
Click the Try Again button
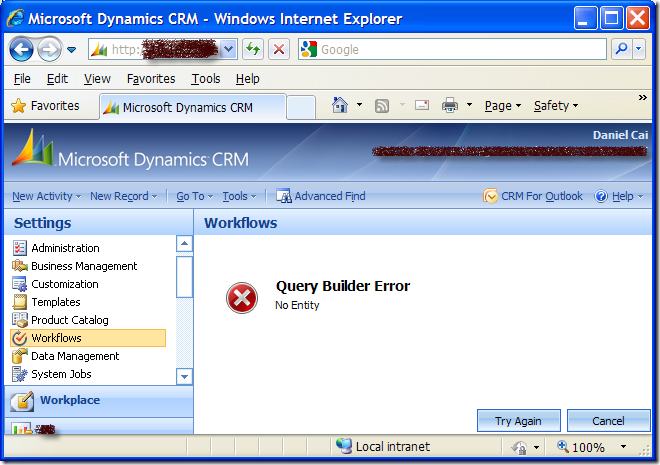click(x=519, y=421)
